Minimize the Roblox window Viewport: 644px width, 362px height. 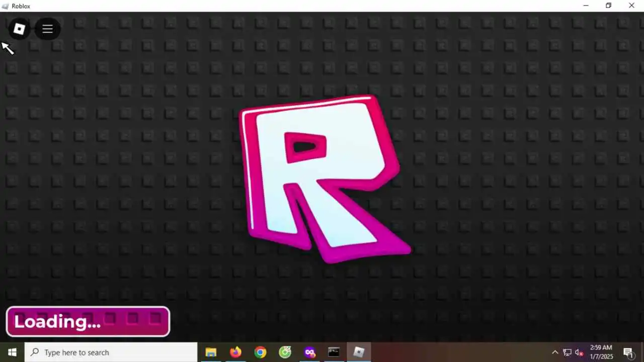coord(586,6)
